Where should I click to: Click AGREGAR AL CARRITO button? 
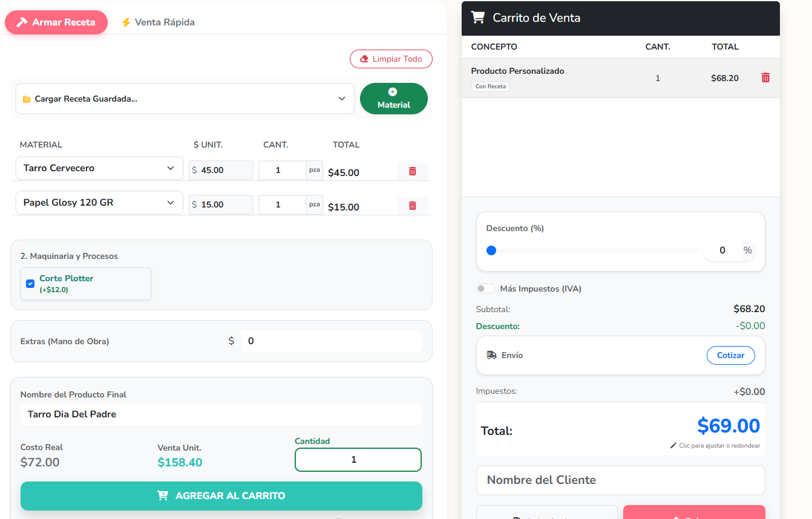pos(221,496)
